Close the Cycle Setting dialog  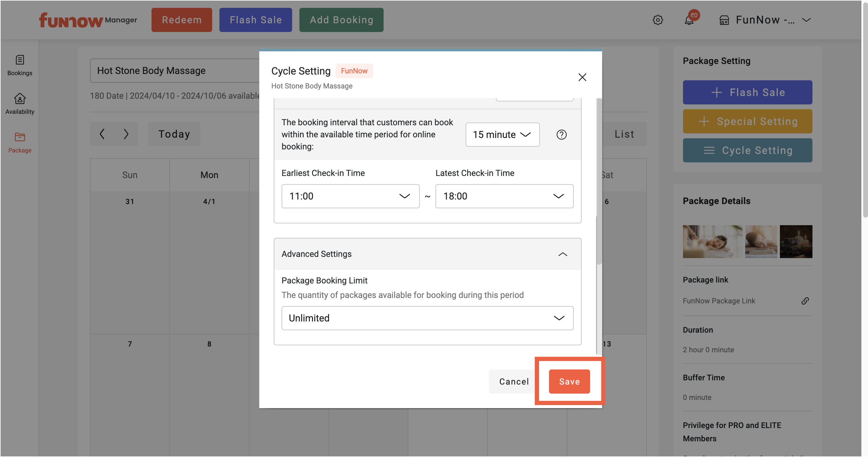pos(582,77)
